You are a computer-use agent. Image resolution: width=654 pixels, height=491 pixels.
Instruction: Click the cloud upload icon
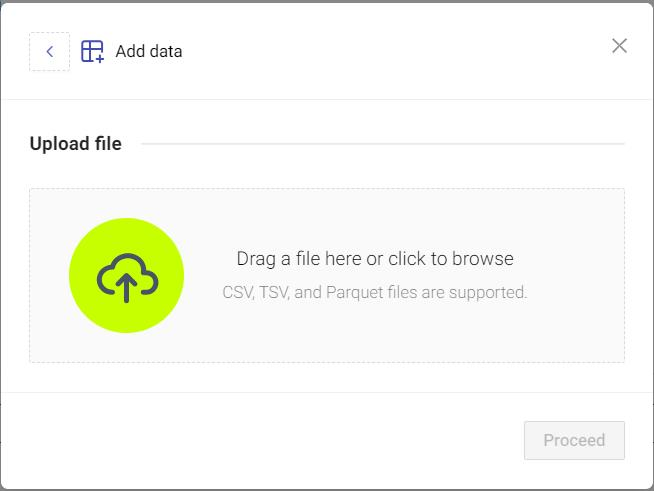(126, 274)
